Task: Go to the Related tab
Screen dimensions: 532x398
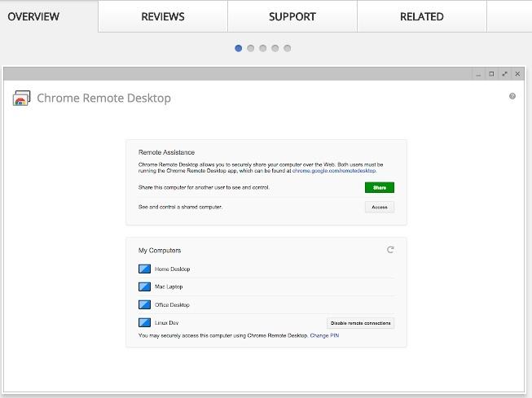Action: point(421,16)
